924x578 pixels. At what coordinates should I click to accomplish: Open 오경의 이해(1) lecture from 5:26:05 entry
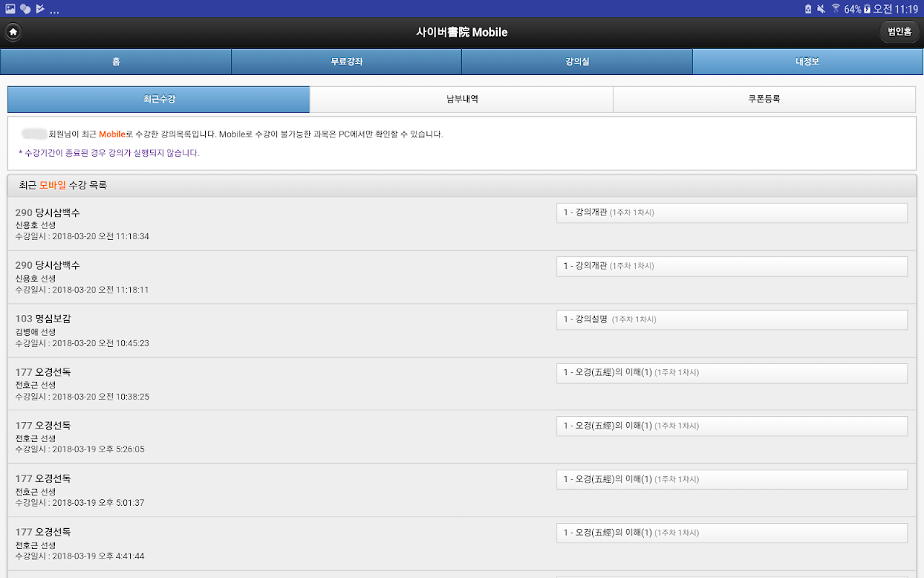732,426
